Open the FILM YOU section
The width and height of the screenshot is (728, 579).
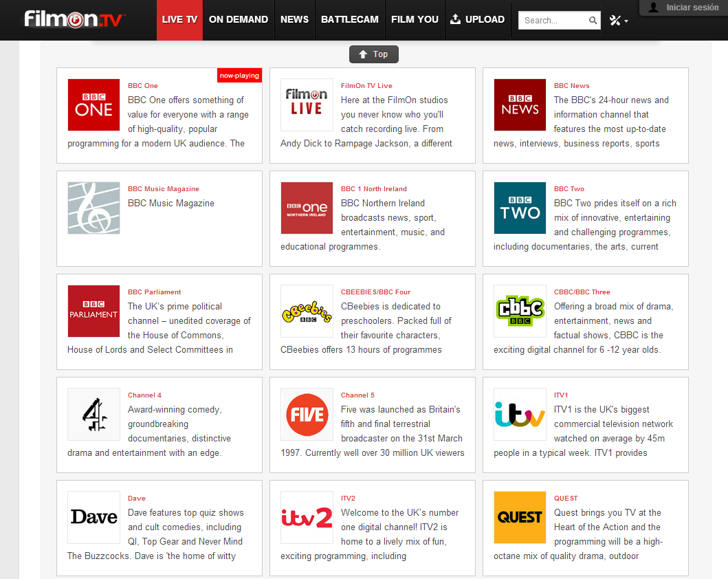coord(415,20)
